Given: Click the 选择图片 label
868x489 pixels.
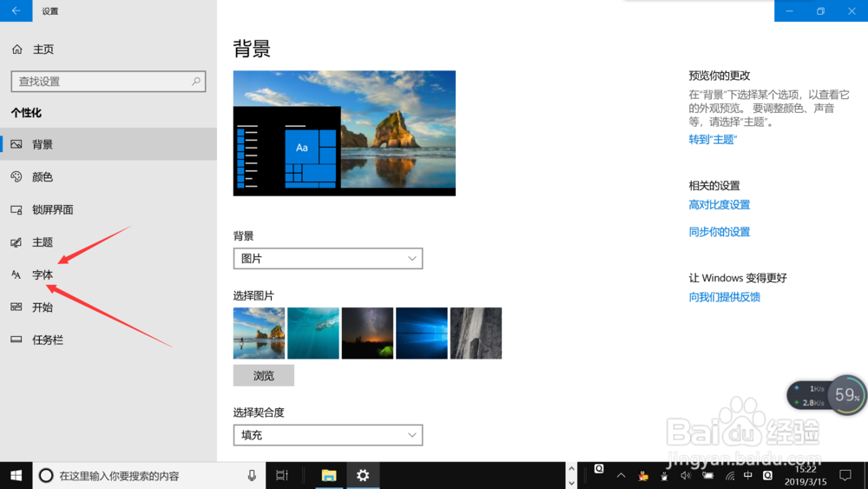Looking at the screenshot, I should [x=253, y=295].
